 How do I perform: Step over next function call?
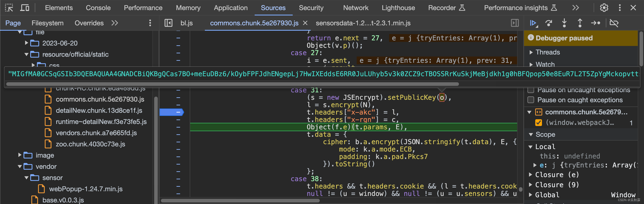549,23
